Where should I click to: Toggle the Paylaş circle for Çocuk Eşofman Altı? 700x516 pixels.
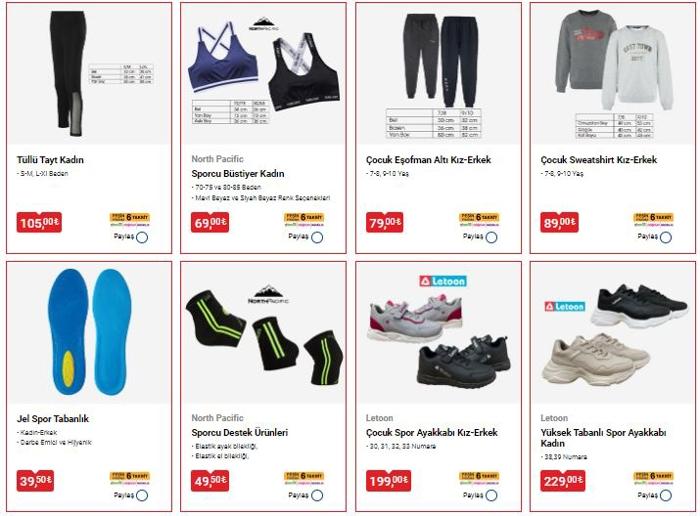[x=492, y=237]
